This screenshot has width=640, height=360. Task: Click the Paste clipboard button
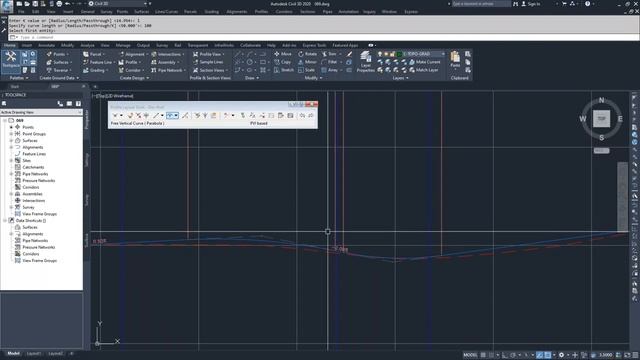455,60
